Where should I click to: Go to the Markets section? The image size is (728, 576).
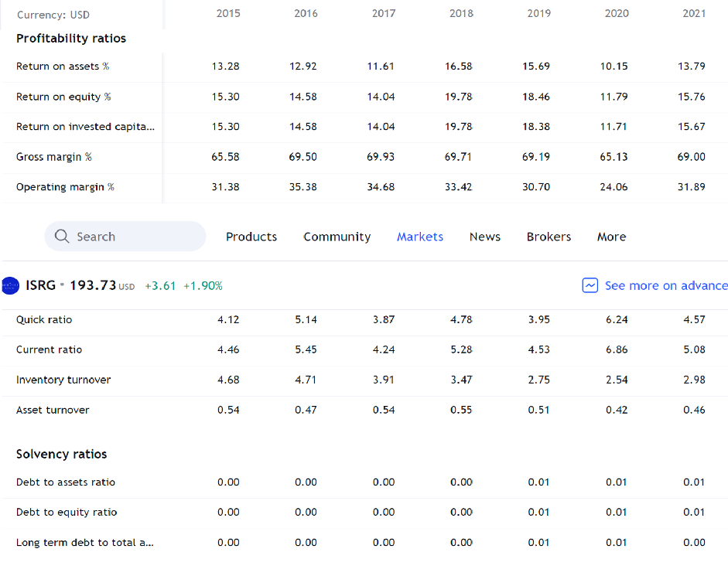(420, 237)
